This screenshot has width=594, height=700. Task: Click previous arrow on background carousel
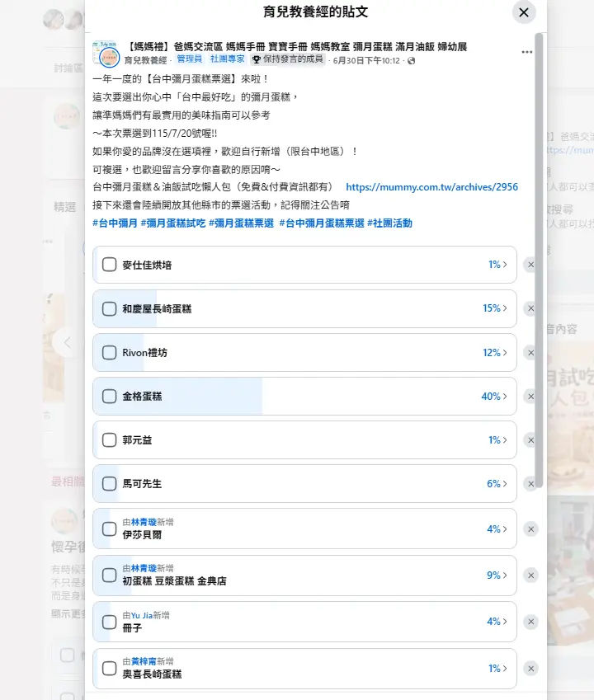pos(68,343)
